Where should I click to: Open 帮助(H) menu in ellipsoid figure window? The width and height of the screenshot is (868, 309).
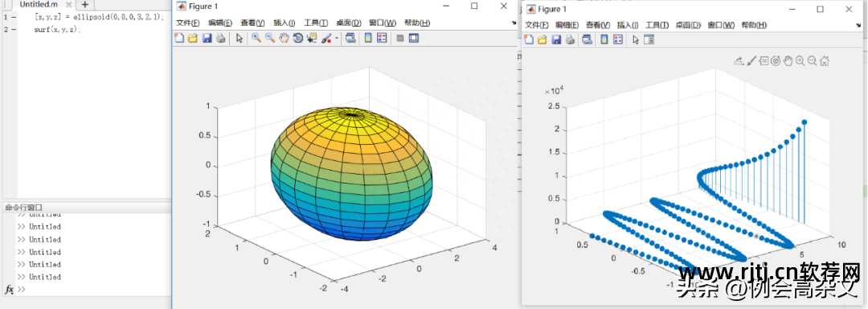point(417,23)
